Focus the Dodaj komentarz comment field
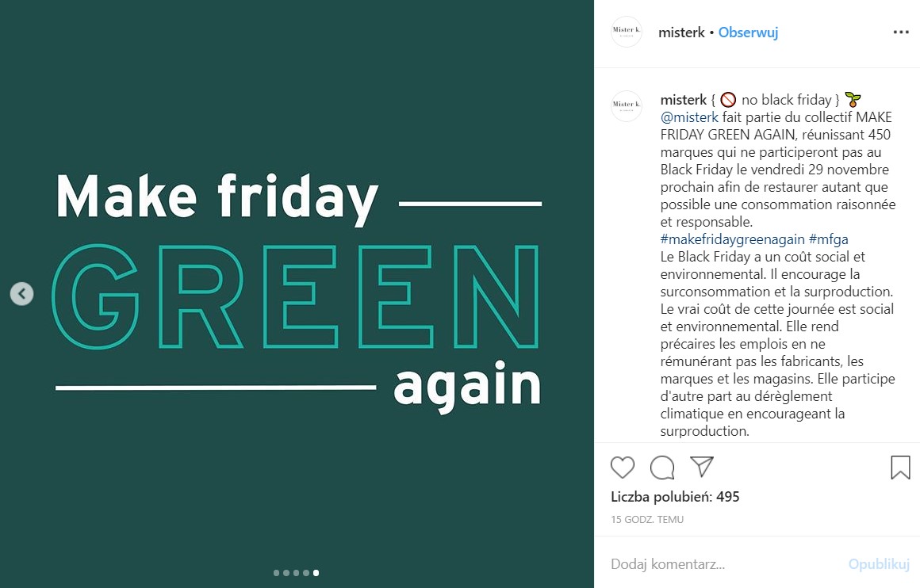Viewport: 920px width, 588px height. coord(714,564)
